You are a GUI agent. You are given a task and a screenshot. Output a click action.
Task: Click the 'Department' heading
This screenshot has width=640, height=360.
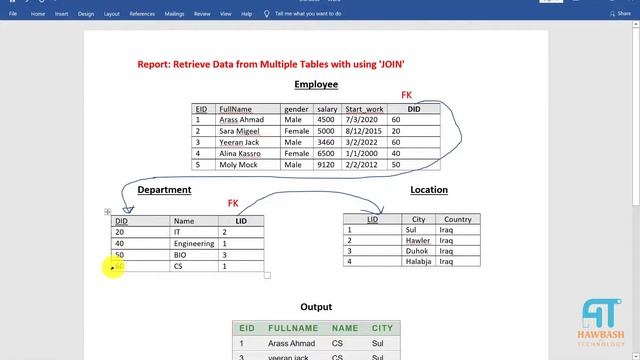[x=164, y=189]
